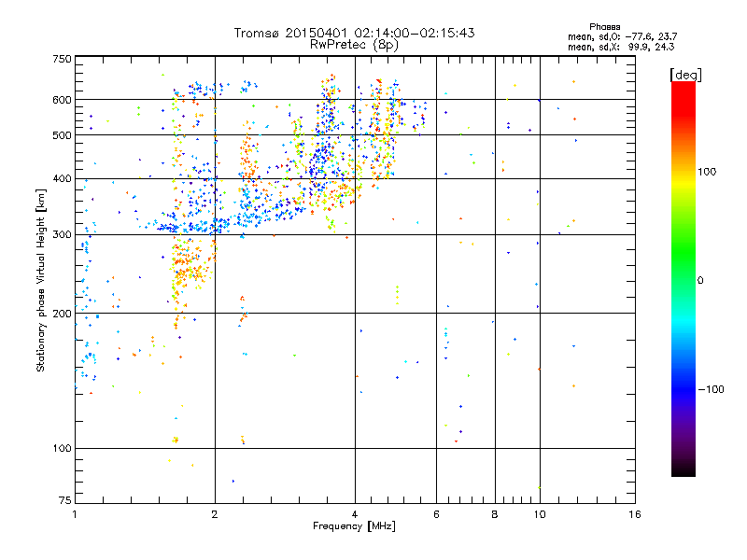Image resolution: width=747 pixels, height=560 pixels.
Task: Click the y-axis tick label '500'
Action: pos(62,135)
